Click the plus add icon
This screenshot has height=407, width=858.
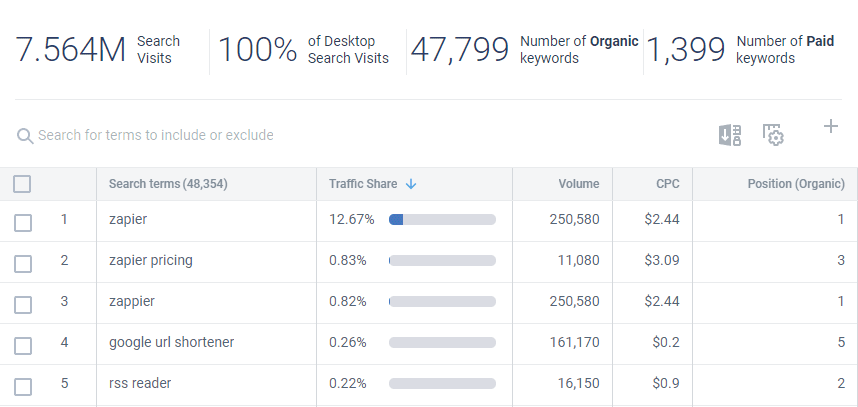point(831,127)
